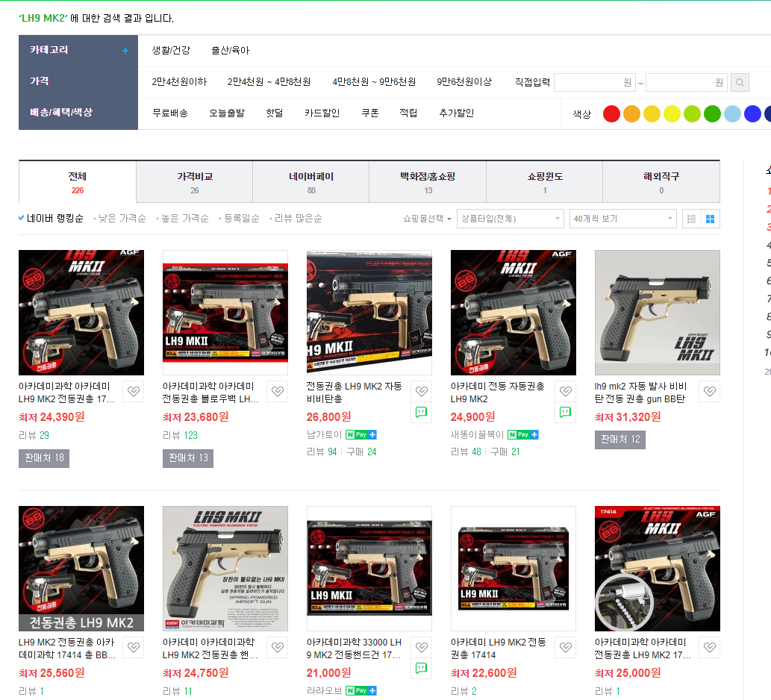Wishlist heart for 25,560원 item

coord(134,648)
